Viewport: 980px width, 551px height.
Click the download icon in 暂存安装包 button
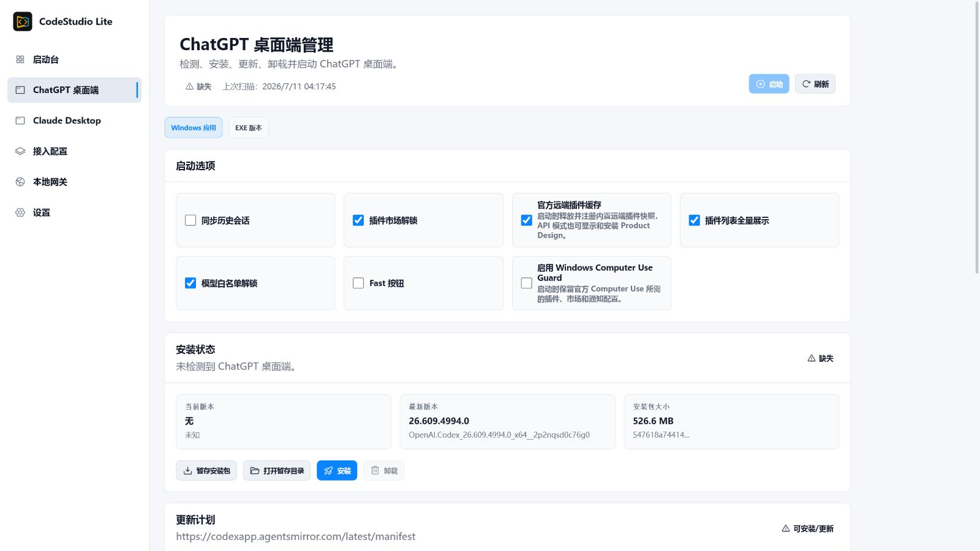click(187, 471)
